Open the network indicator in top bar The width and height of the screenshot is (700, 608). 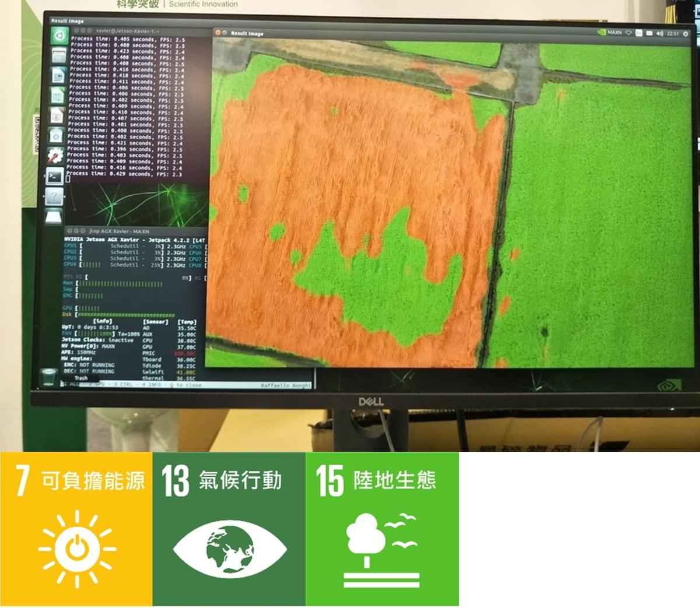629,33
